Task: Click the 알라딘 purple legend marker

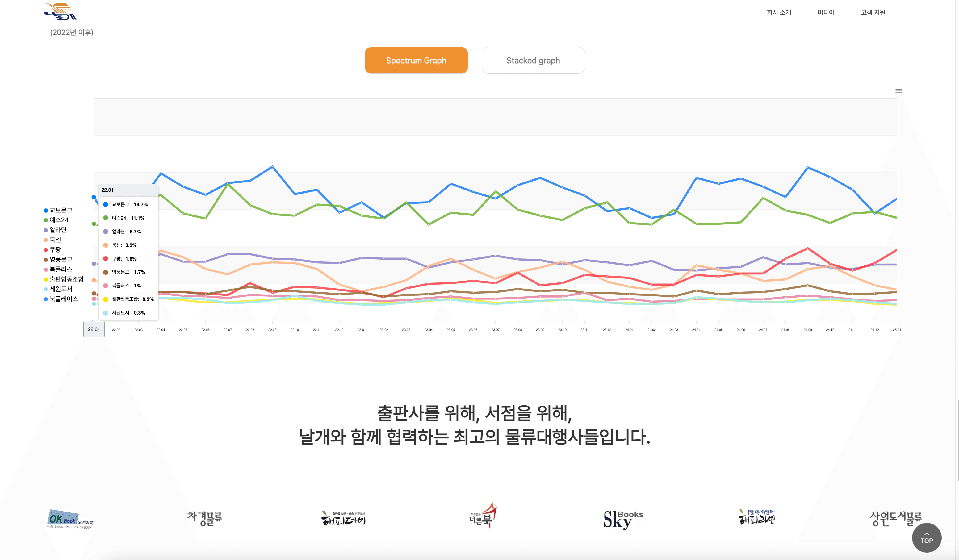Action: 46,230
